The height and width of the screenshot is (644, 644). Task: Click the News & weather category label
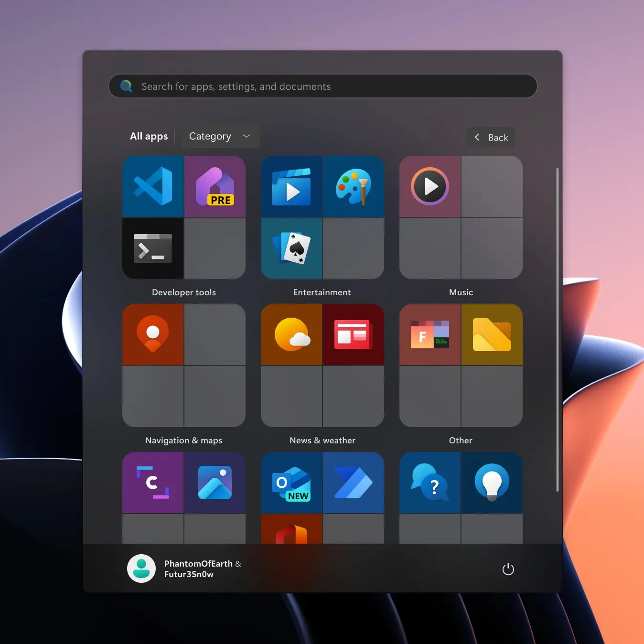click(x=322, y=440)
